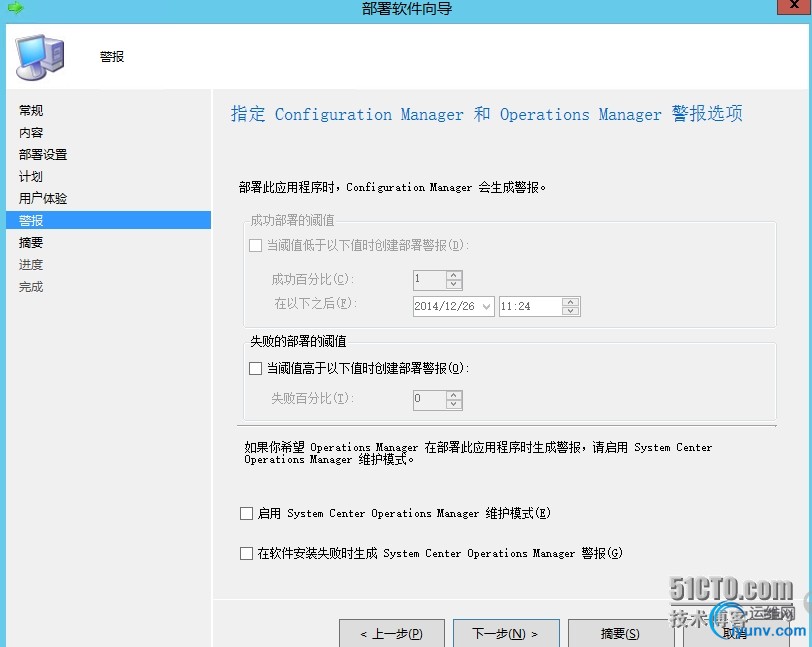The image size is (812, 647).
Task: Click the 在以下之后(F) label
Action: pyautogui.click(x=315, y=303)
